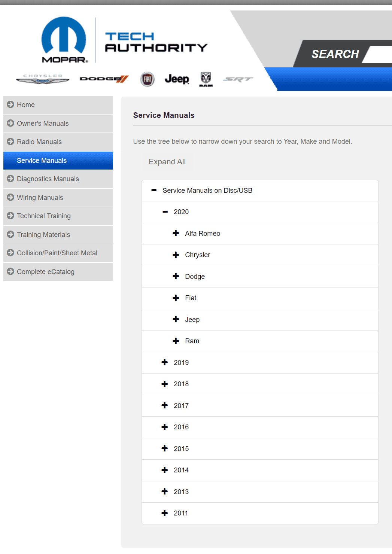Click the arrow icon beside Collision/Paint/Sheet Metal
The width and height of the screenshot is (392, 554).
(10, 253)
